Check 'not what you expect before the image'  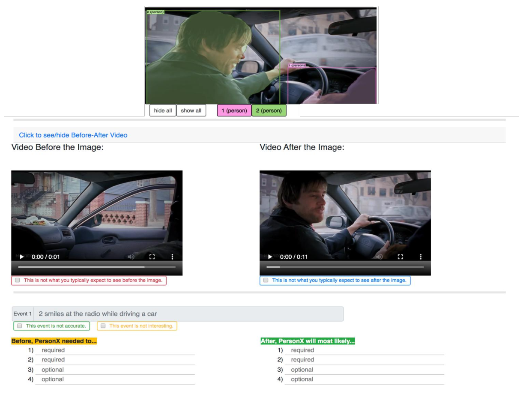point(18,280)
